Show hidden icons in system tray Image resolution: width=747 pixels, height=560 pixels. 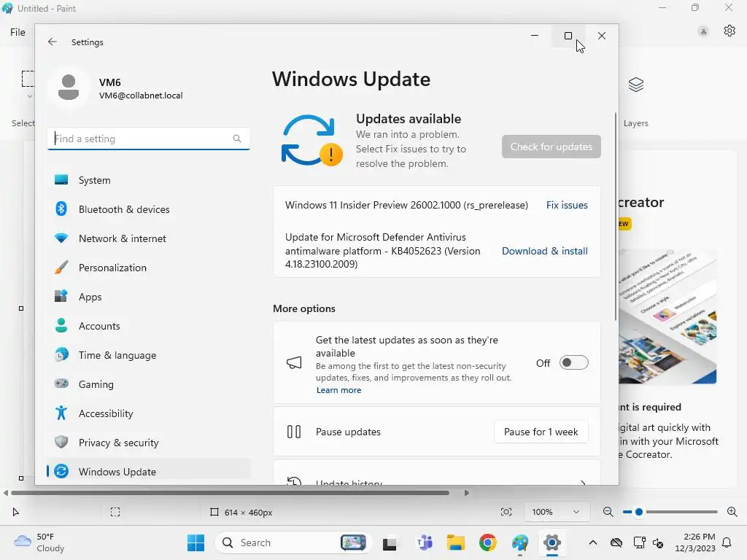(x=592, y=542)
